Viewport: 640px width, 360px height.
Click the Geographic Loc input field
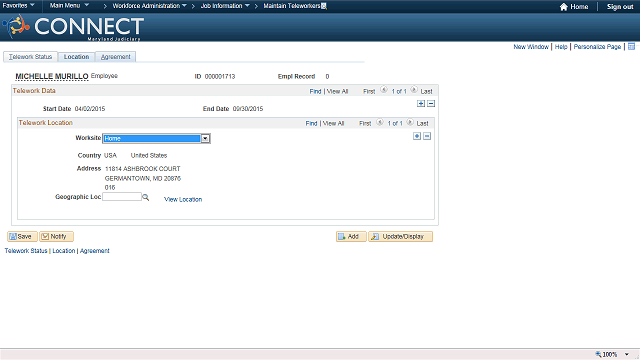[x=122, y=197]
